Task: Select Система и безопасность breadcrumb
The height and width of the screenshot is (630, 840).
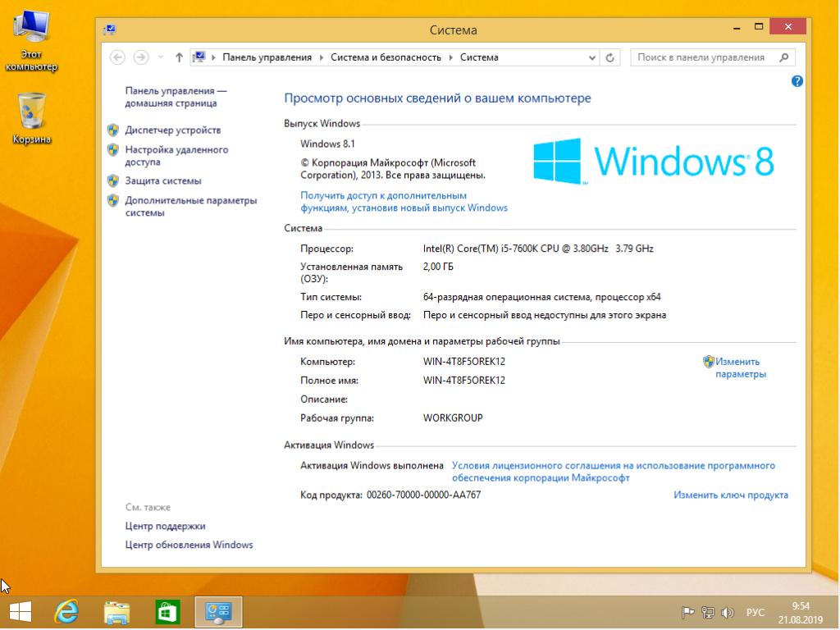Action: (386, 57)
